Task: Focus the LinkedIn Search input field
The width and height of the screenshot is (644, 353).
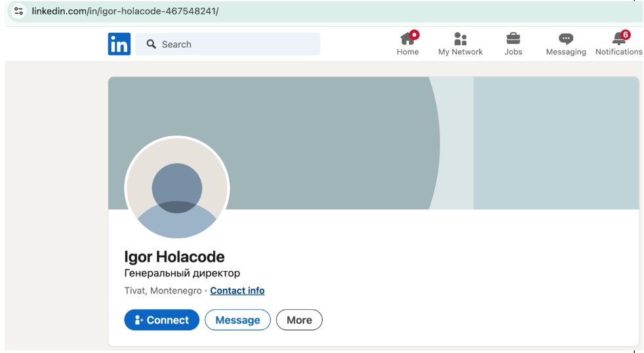Action: tap(236, 45)
